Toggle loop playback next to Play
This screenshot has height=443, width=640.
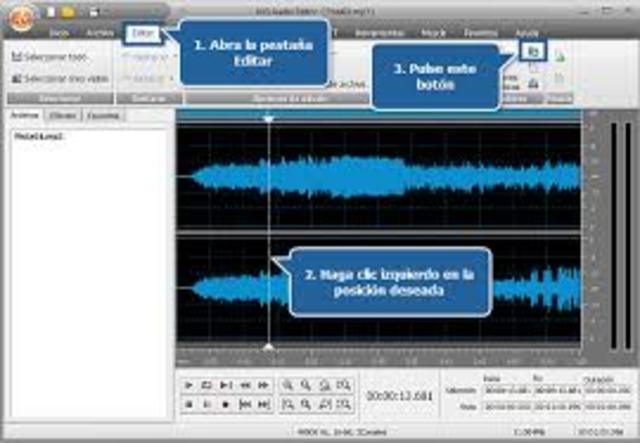[x=207, y=385]
